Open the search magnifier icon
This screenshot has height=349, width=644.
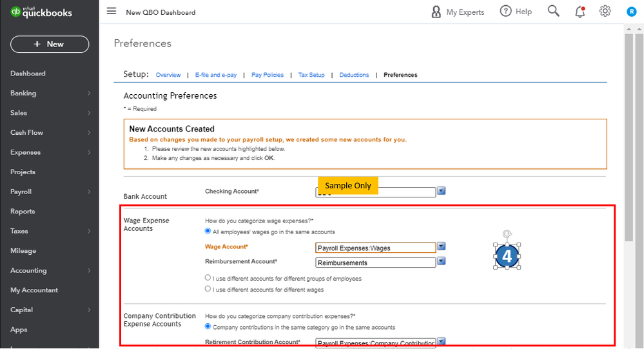point(553,11)
